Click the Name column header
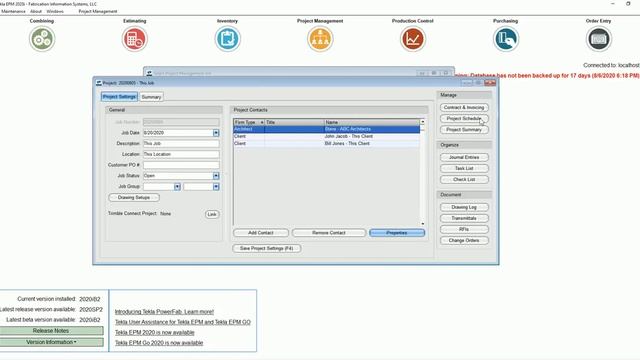640x360 pixels. point(372,122)
